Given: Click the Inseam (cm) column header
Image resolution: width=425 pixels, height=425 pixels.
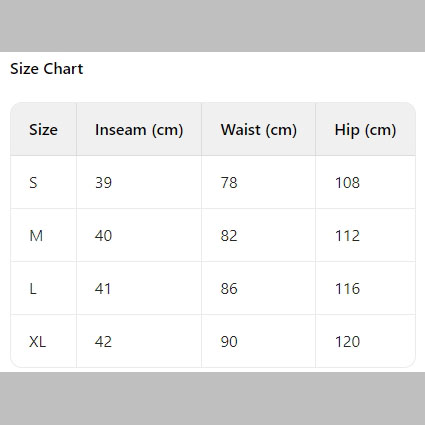Looking at the screenshot, I should click(x=139, y=129).
